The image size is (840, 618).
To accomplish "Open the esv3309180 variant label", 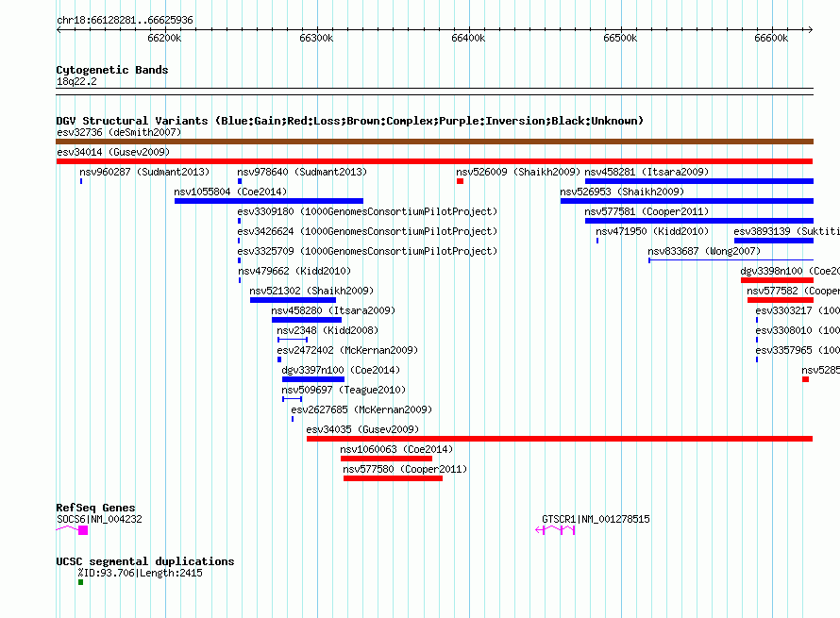I will pyautogui.click(x=367, y=211).
